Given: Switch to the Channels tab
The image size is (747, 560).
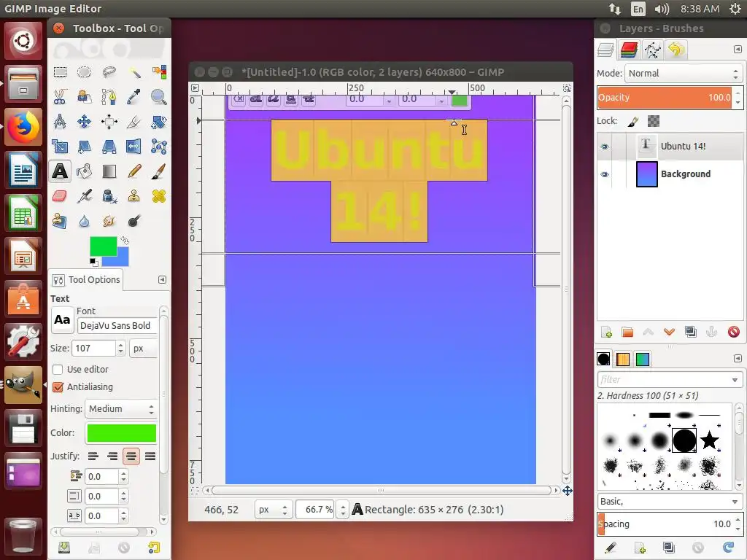Looking at the screenshot, I should (629, 50).
